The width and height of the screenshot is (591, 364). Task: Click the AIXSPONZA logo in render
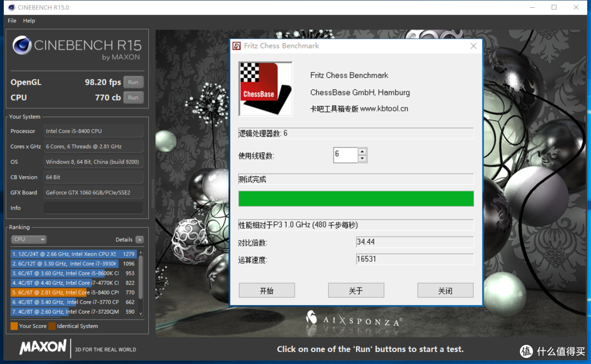tap(354, 319)
